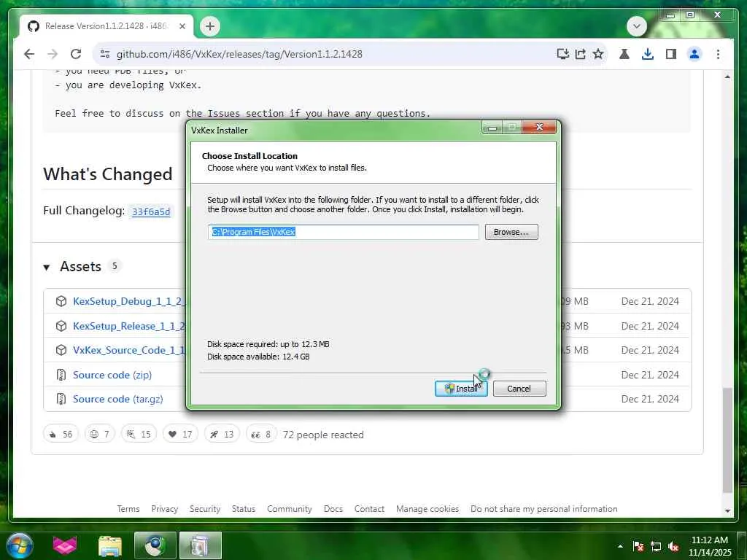Toggle the browser side panel
Viewport: 747px width, 560px height.
click(x=671, y=54)
